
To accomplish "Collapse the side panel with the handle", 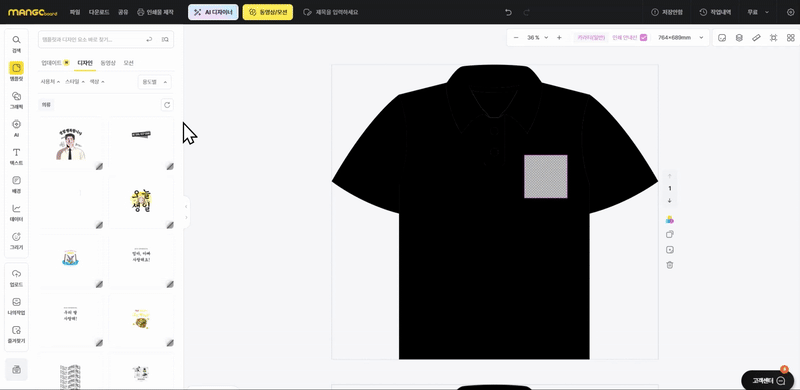I will click(186, 212).
